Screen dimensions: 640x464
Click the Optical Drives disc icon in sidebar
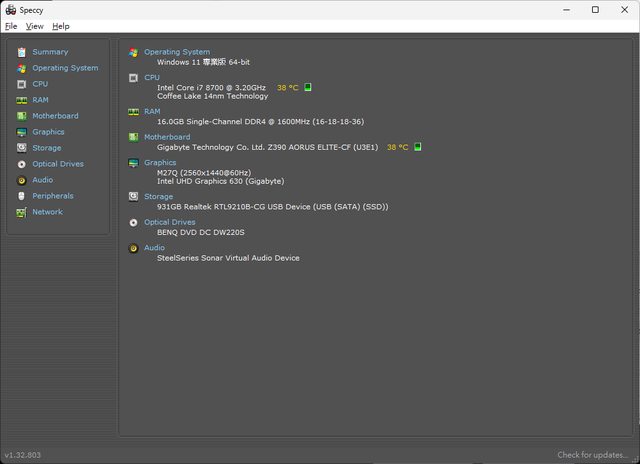point(21,164)
